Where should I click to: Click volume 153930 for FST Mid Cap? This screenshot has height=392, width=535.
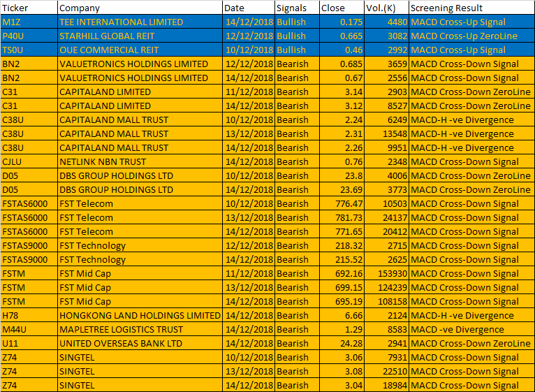386,274
